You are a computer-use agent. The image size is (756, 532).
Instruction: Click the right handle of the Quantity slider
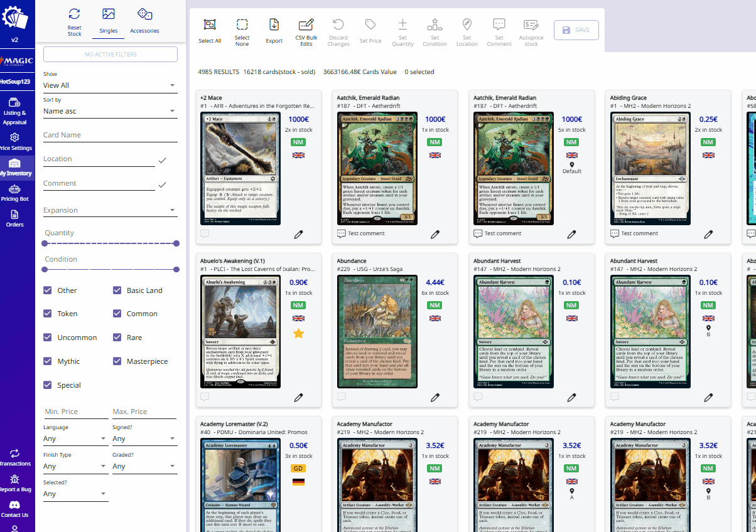176,243
